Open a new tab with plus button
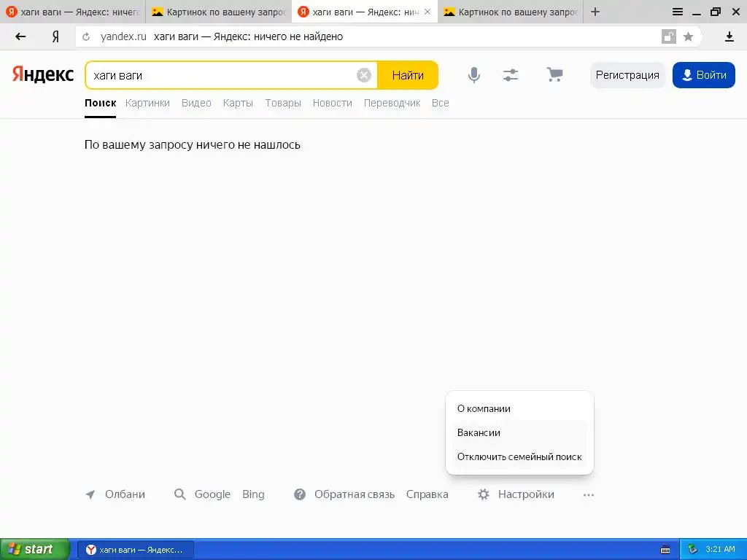This screenshot has width=747, height=560. tap(595, 12)
